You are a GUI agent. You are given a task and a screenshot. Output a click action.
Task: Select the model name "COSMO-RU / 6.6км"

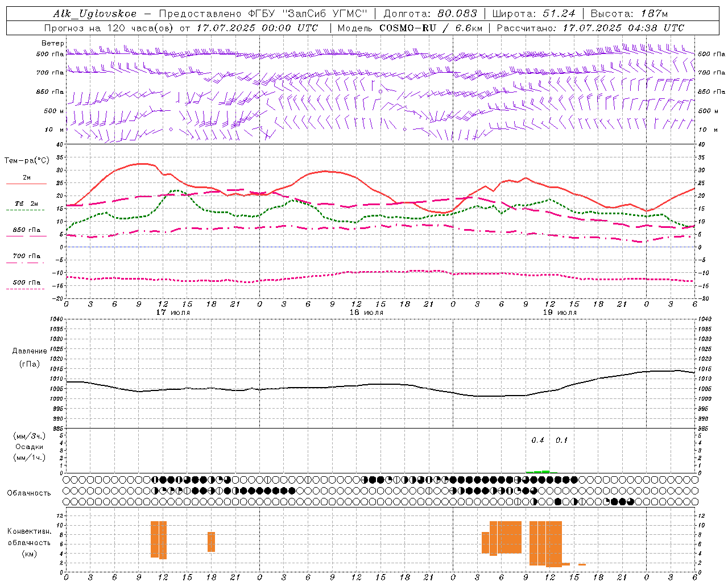click(x=431, y=28)
